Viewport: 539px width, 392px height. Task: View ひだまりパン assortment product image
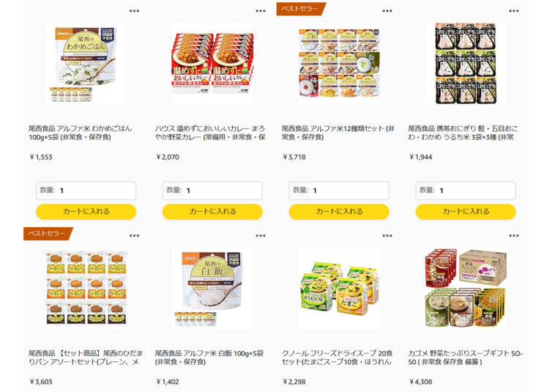(86, 288)
